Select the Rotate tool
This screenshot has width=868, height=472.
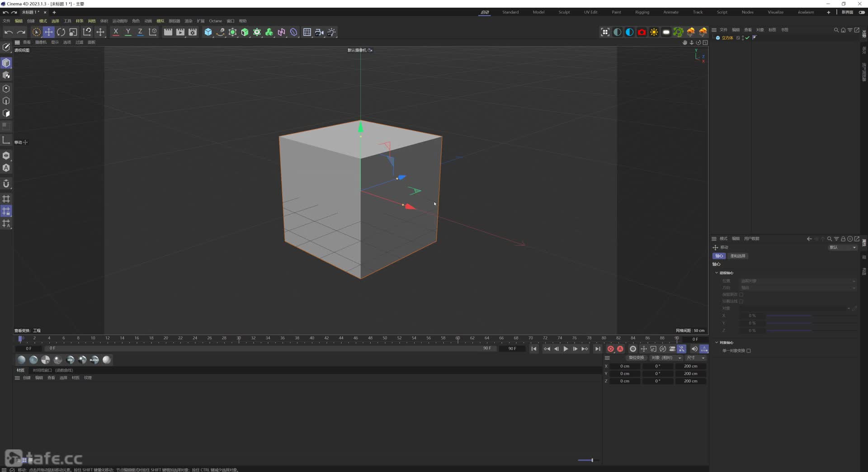coord(61,32)
